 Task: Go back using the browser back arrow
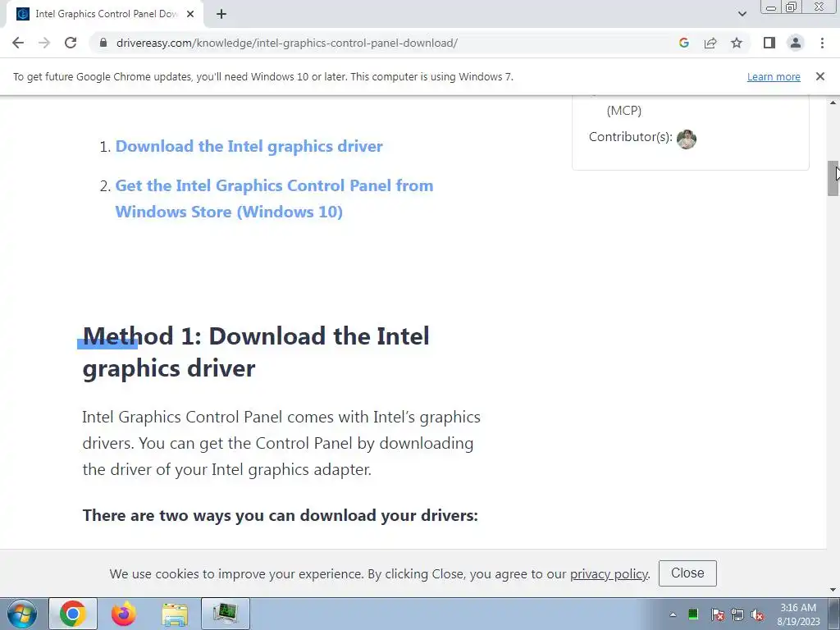tap(18, 43)
